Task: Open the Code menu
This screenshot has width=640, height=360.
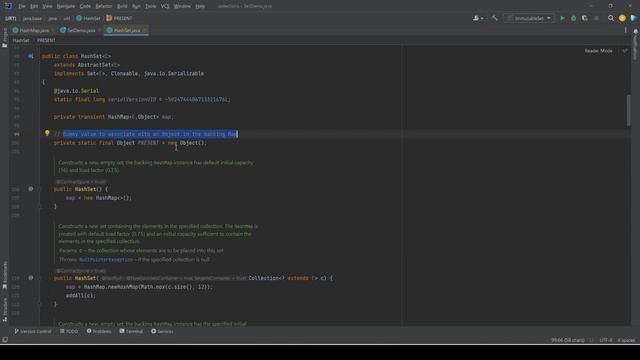Action: coord(85,6)
